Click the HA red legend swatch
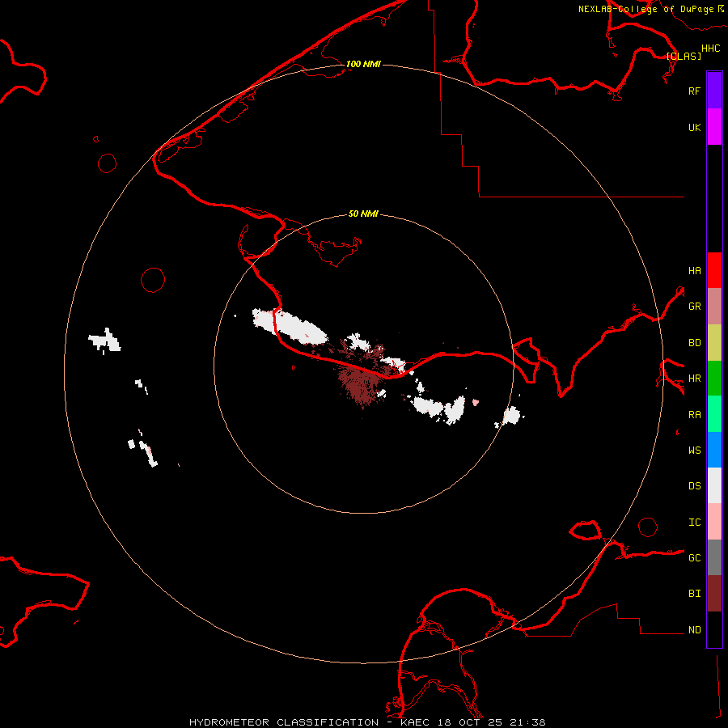This screenshot has height=728, width=728. [x=714, y=270]
